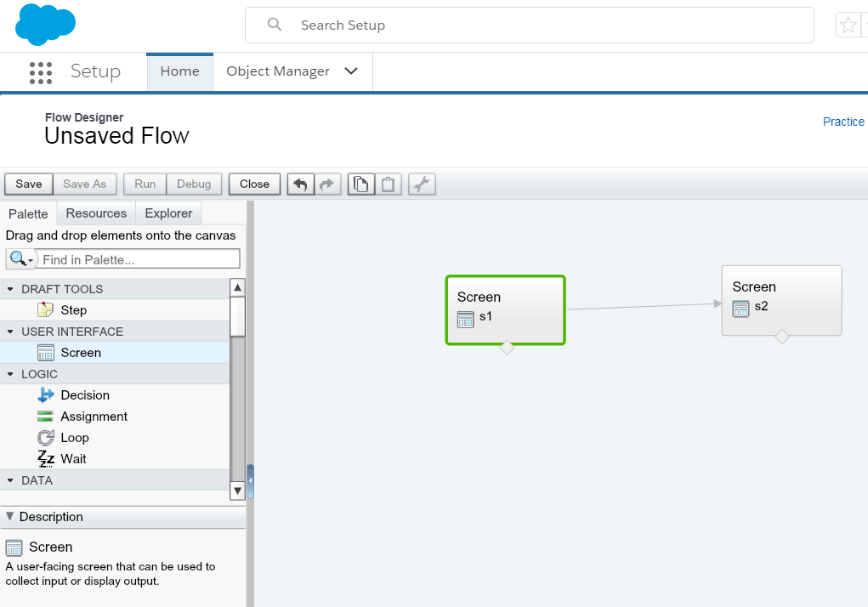Image resolution: width=868 pixels, height=607 pixels.
Task: Select the s2 Screen node on canvas
Action: point(781,300)
